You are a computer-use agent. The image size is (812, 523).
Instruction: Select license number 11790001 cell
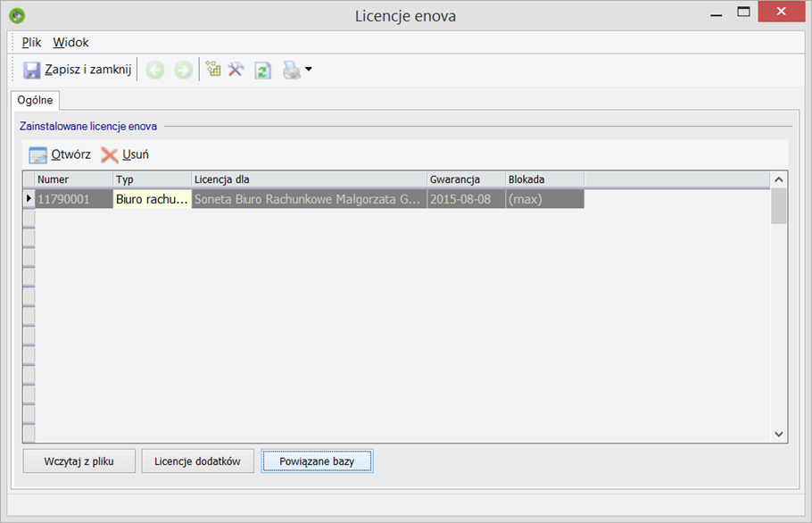(74, 199)
